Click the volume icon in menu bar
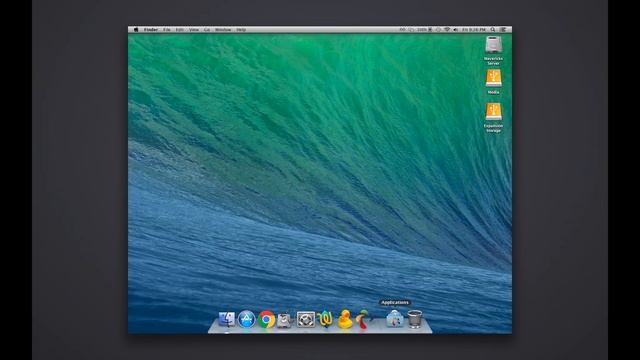This screenshot has width=640, height=360. point(456,29)
